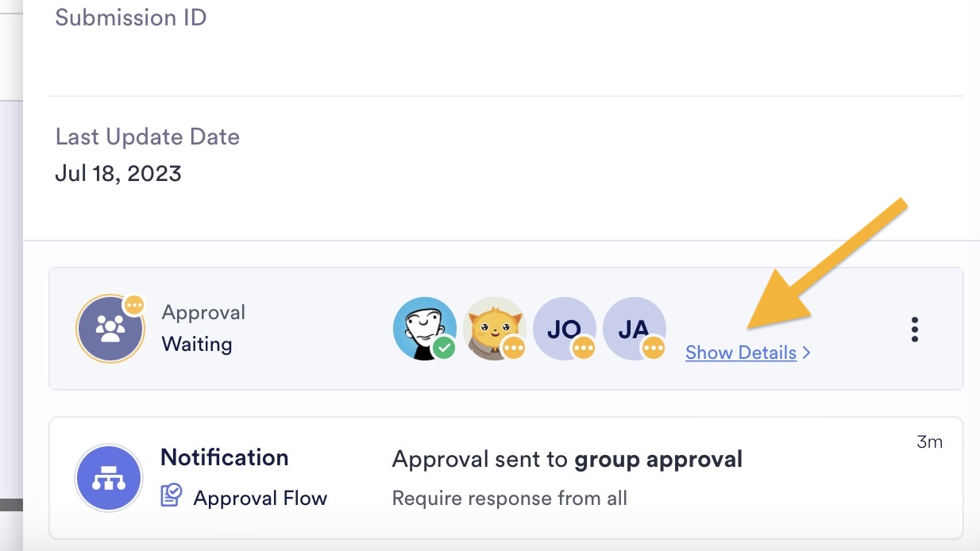Click the Approval Flow checklist icon
980x551 pixels.
(x=171, y=497)
